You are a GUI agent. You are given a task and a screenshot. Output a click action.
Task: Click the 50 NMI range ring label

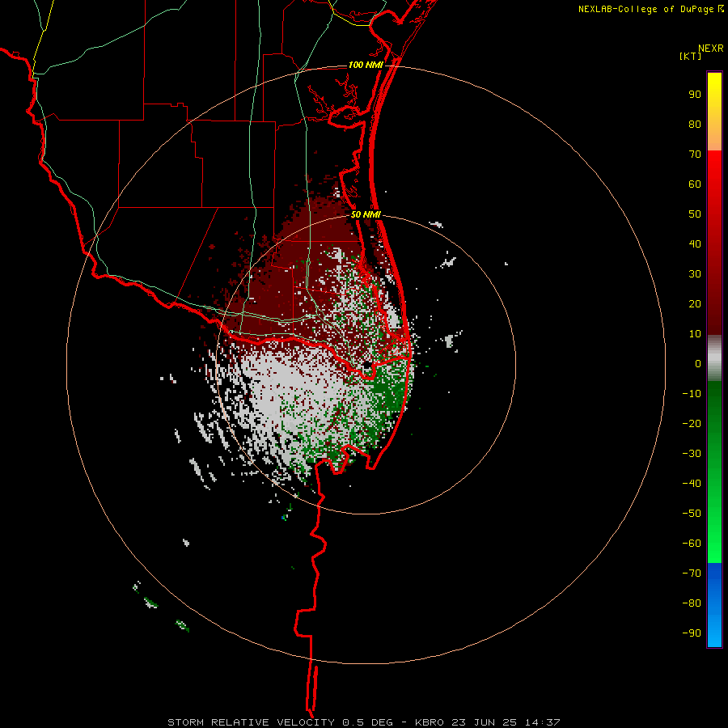pos(366,214)
